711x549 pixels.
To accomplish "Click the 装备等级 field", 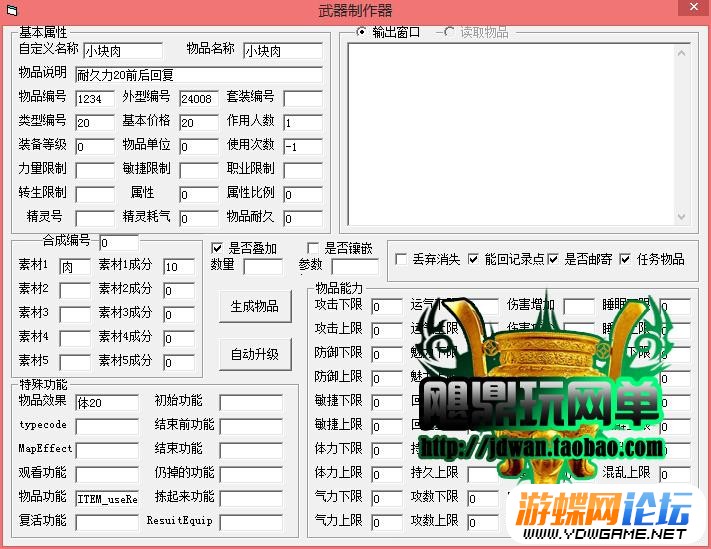I will 95,147.
